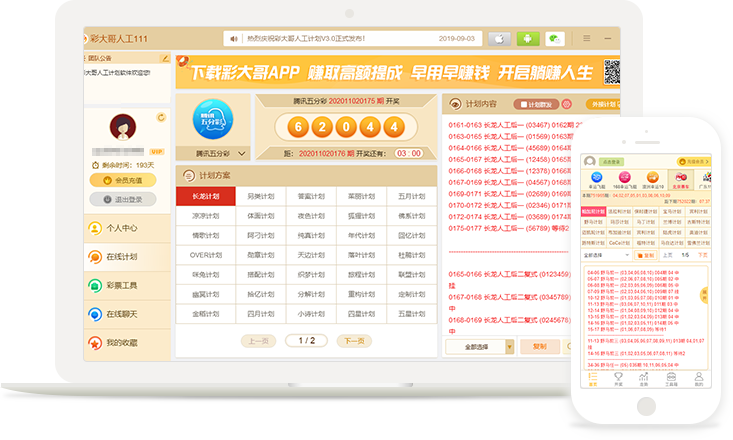Tap 下页 on phone pagination
This screenshot has width=733, height=440.
click(703, 255)
